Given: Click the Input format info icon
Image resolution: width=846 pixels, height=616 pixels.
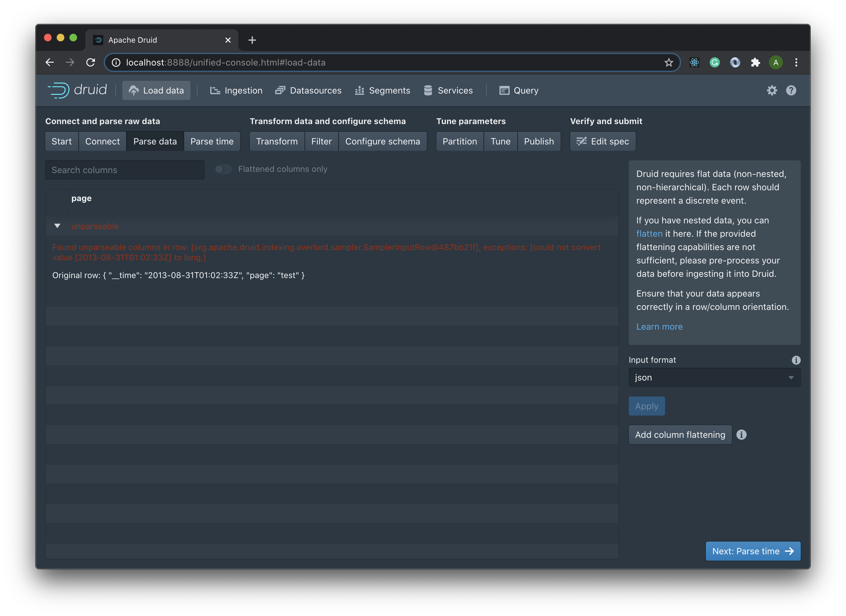Looking at the screenshot, I should (x=796, y=360).
